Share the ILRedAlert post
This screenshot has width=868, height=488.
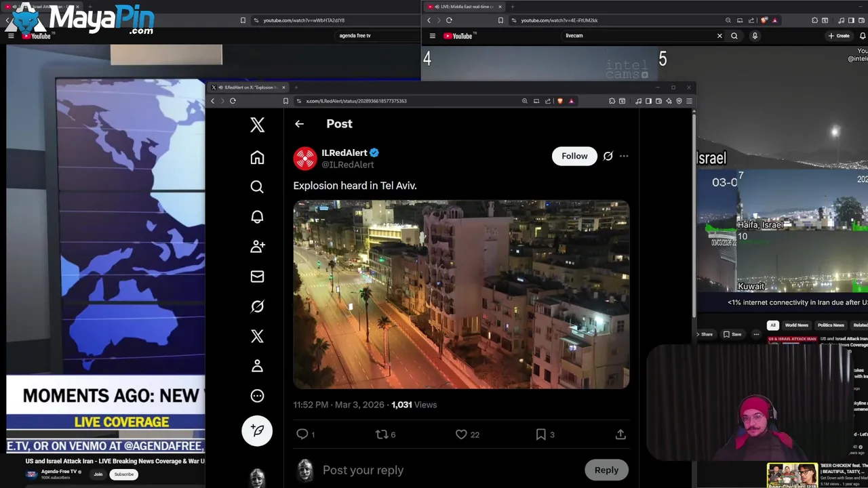(620, 434)
